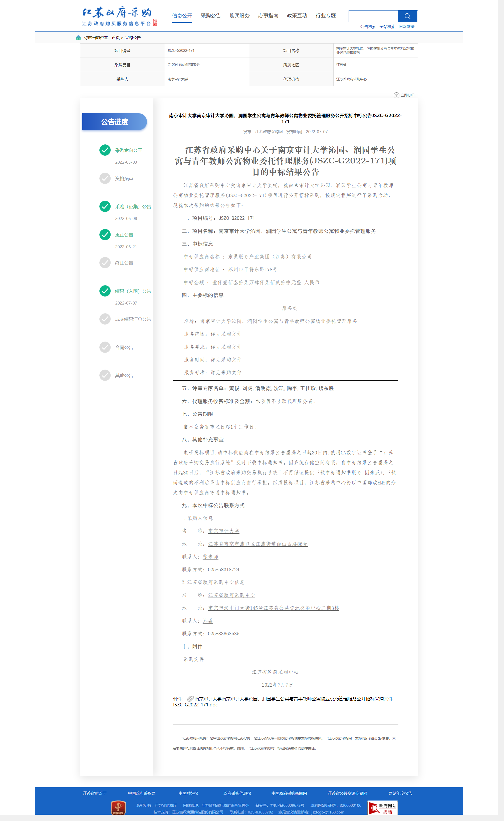This screenshot has height=821, width=504.
Task: Open the 信息公开 menu
Action: (182, 16)
